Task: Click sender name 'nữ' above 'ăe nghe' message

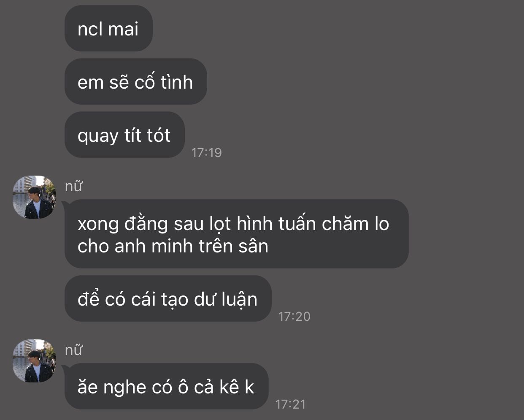Action: [73, 350]
